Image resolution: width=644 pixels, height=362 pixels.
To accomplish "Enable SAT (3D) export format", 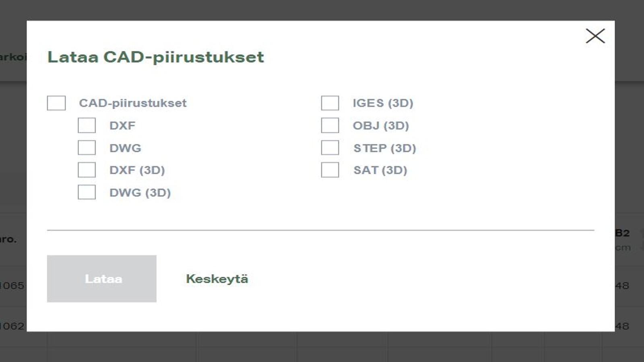I will coord(330,170).
